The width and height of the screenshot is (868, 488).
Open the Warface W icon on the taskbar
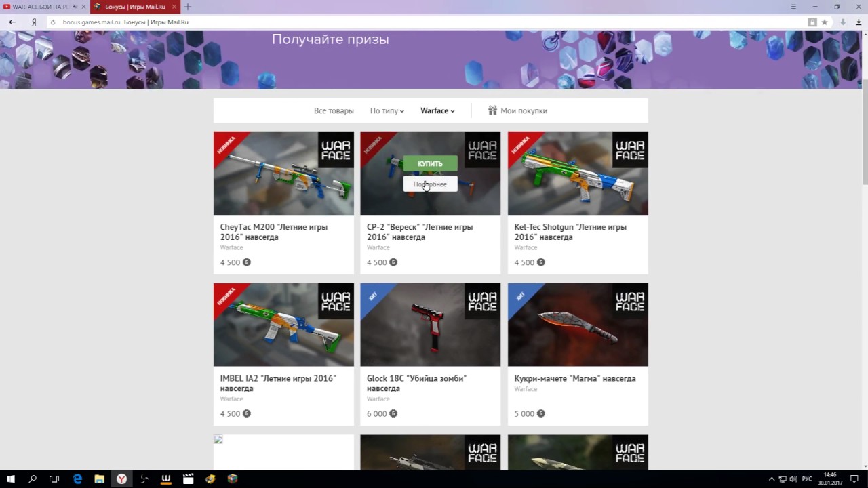(166, 479)
